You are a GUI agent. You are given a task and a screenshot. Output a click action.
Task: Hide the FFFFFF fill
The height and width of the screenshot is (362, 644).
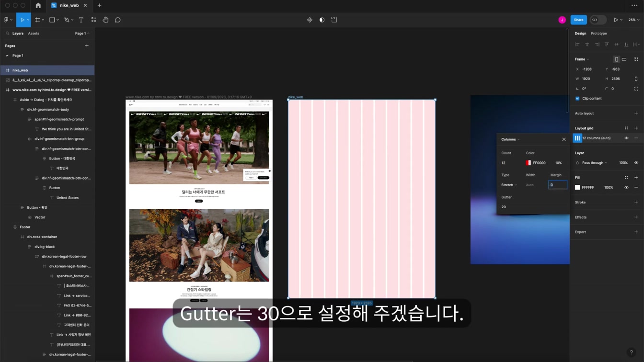626,188
